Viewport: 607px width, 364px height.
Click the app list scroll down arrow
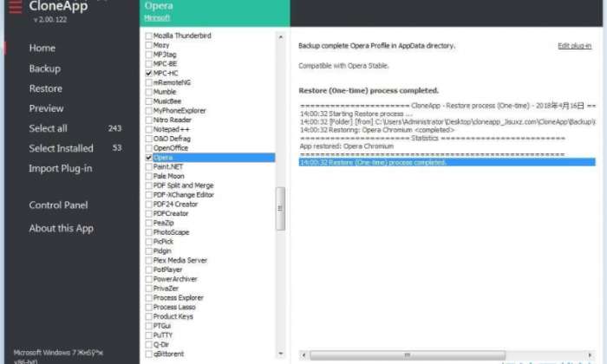pyautogui.click(x=281, y=354)
